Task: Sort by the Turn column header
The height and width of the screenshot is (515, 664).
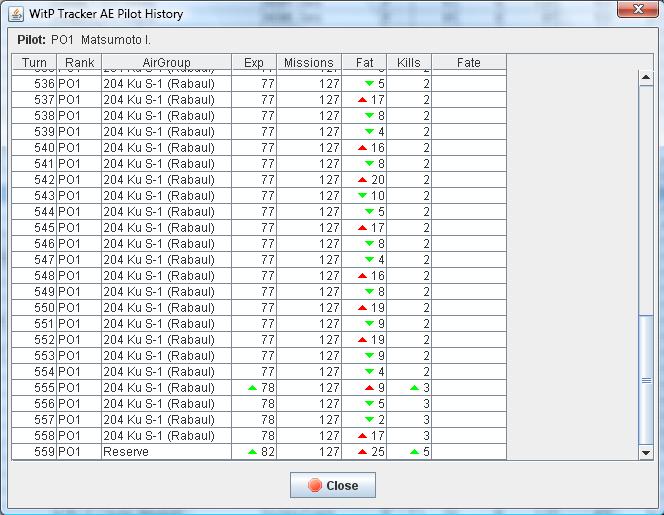Action: [x=34, y=62]
